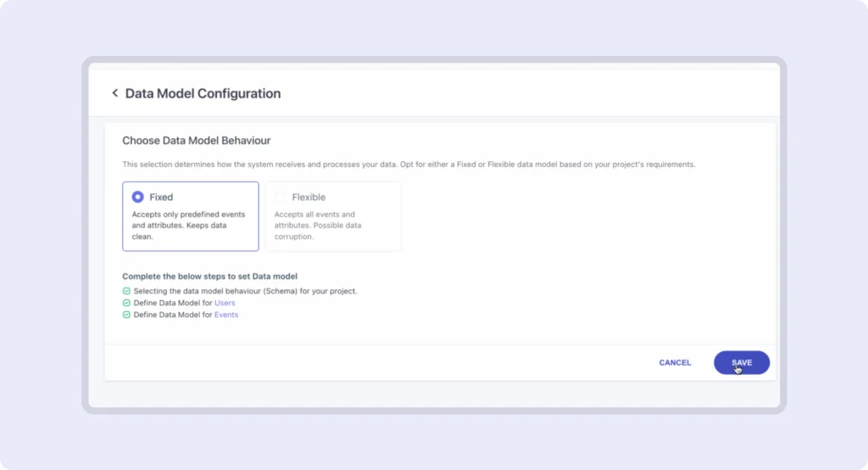Go back using the left chevron arrow
This screenshot has width=868, height=470.
coord(115,93)
